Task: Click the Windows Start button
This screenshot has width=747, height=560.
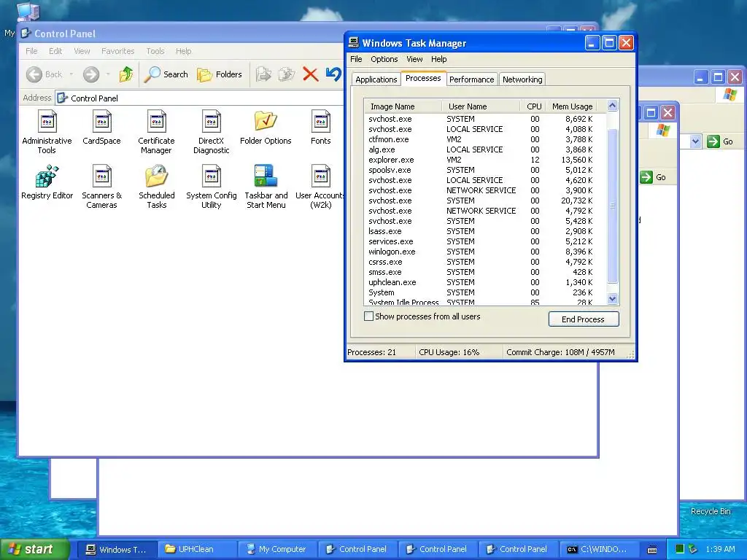Action: (34, 549)
